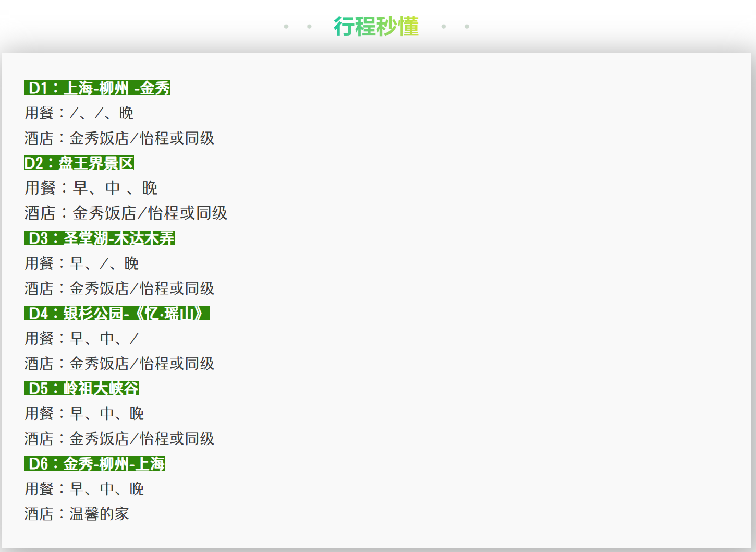The height and width of the screenshot is (552, 756).
Task: Select 金秀饭店/怡程或同级 hotel text under D1
Action: pos(119,139)
